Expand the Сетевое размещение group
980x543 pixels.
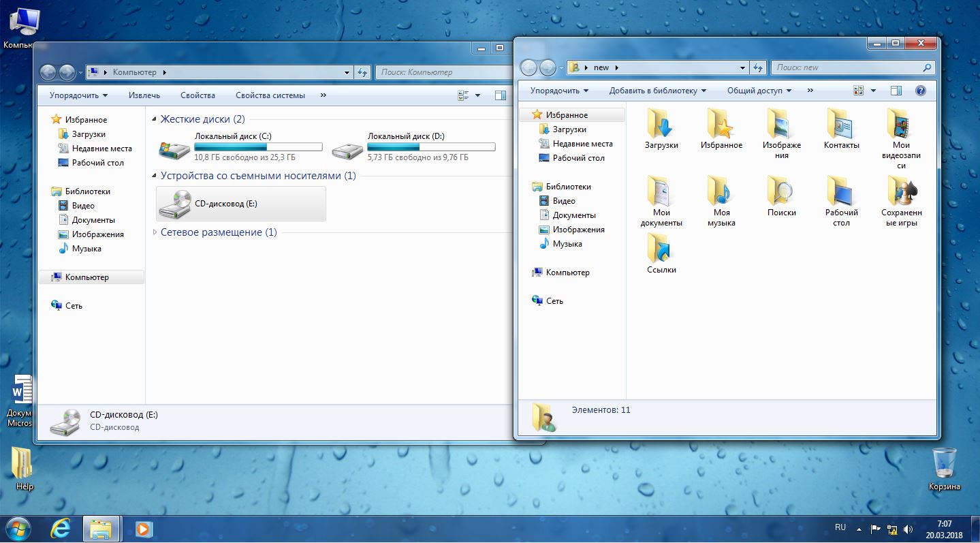click(155, 232)
